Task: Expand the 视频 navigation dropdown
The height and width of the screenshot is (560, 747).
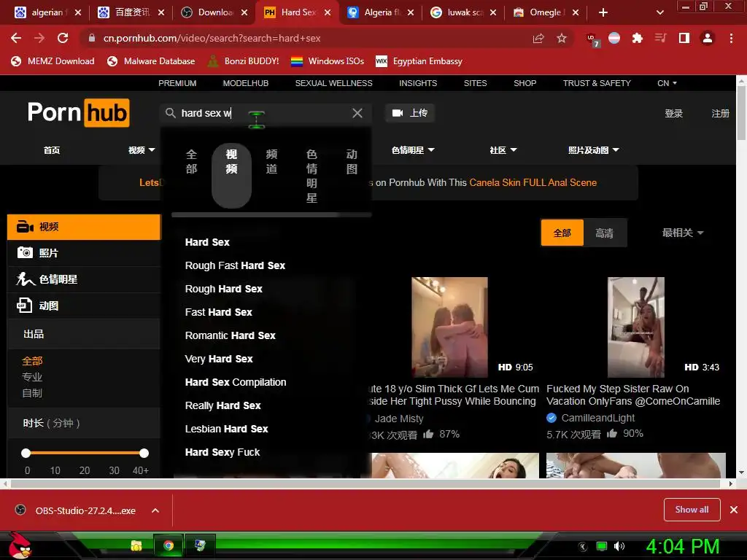Action: pos(142,150)
